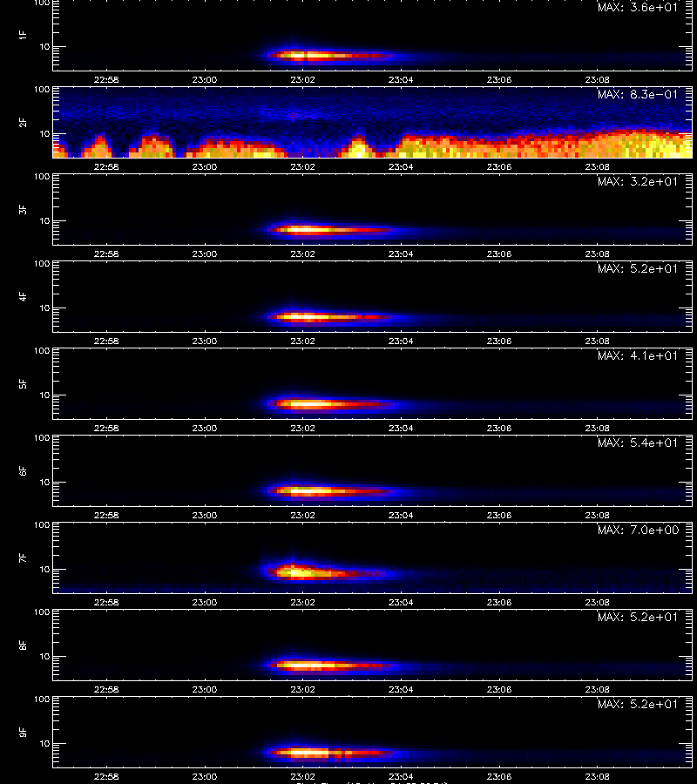Click "23:04" tick label beneath the 2F panel
Image resolution: width=697 pixels, height=784 pixels.
(x=401, y=166)
